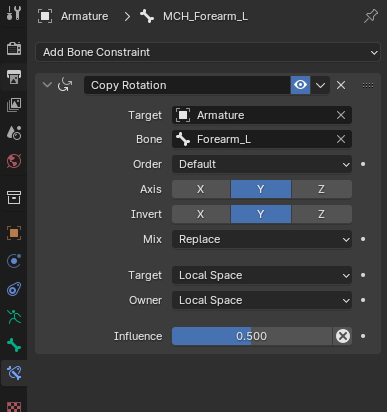
Task: Collapse the Copy Rotation constraint panel
Action: coord(47,85)
